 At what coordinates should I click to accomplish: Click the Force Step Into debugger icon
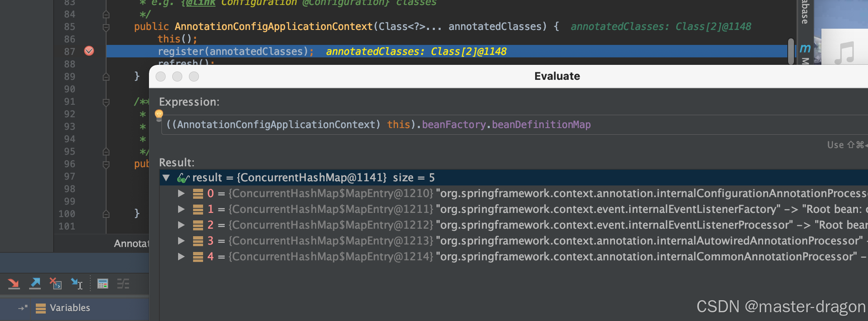coord(14,284)
